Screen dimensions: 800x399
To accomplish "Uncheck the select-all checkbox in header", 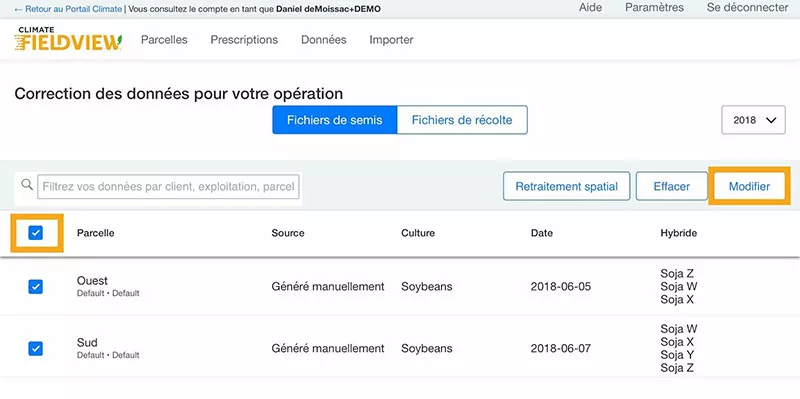I will click(35, 233).
